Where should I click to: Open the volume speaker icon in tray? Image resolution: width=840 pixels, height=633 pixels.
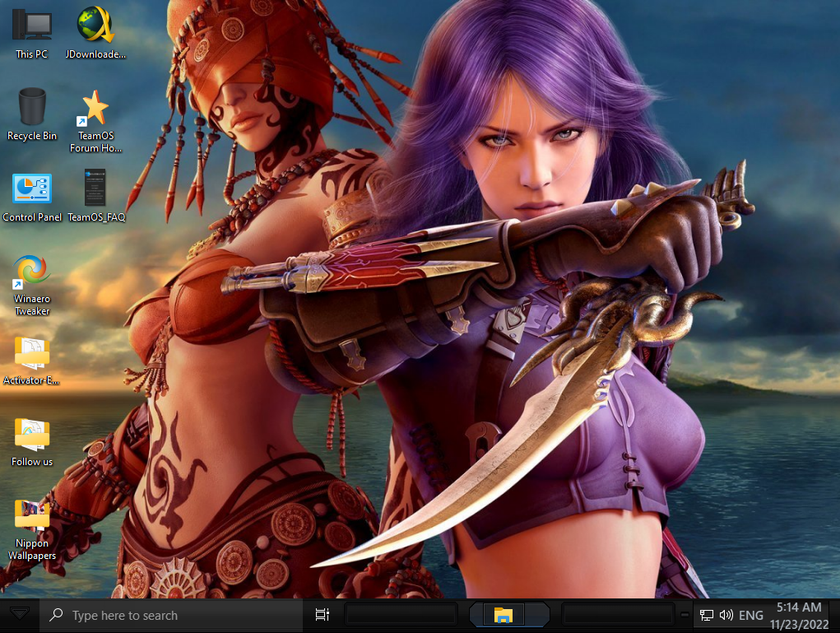[x=726, y=616]
